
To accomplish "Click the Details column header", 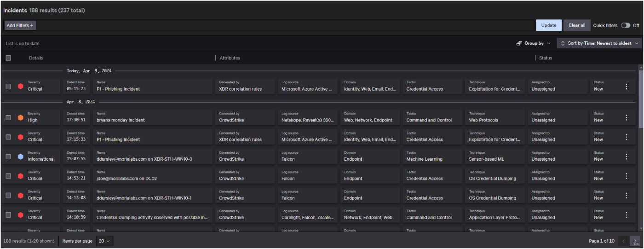I will tap(36, 58).
